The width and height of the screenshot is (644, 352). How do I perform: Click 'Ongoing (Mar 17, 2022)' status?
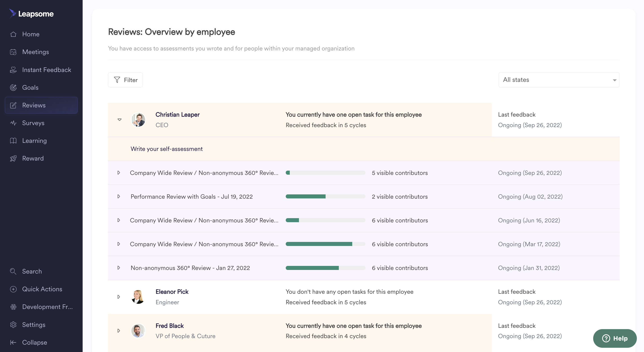[529, 244]
